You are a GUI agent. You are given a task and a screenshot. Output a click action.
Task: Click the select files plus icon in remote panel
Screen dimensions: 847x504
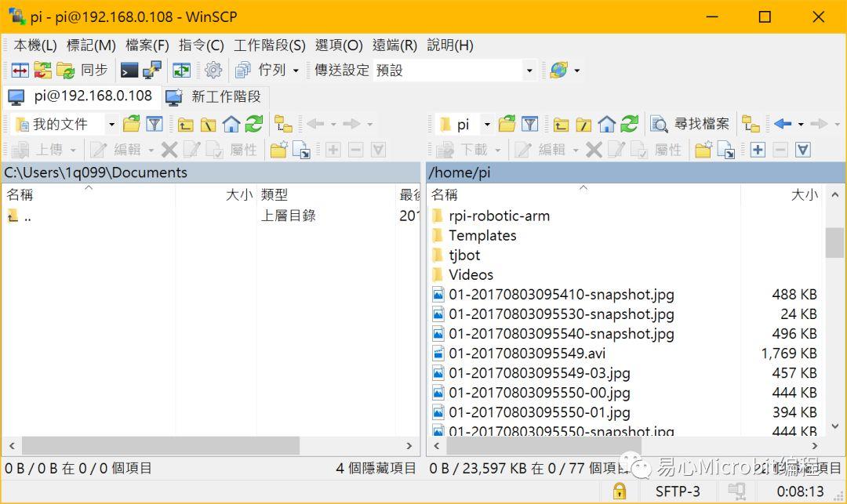click(x=758, y=150)
